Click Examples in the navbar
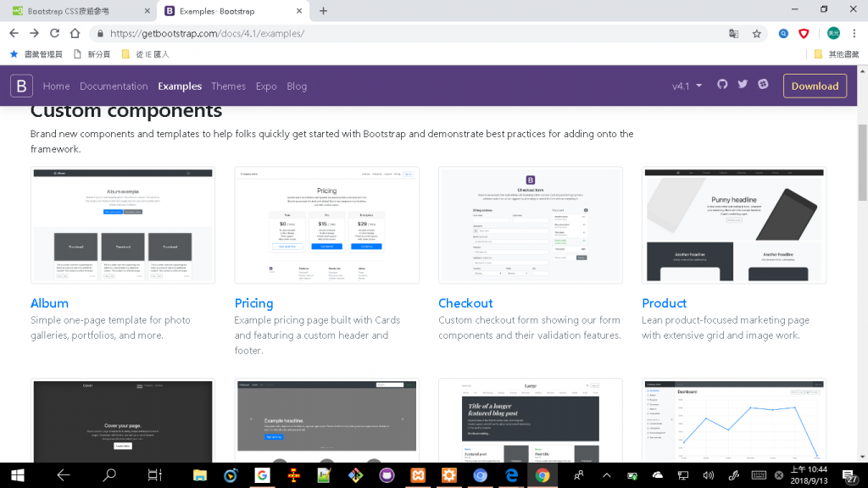The height and width of the screenshot is (488, 868). pos(180,86)
